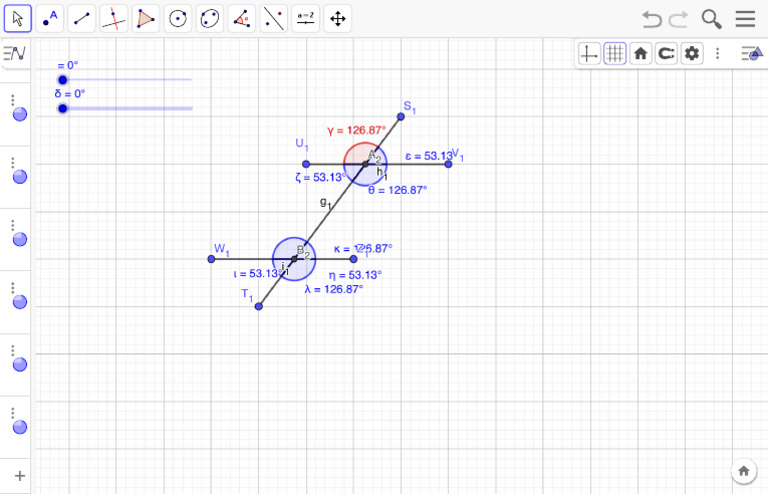Viewport: 768px width, 494px height.
Task: Select the Move Graphics View tool
Action: coord(337,19)
